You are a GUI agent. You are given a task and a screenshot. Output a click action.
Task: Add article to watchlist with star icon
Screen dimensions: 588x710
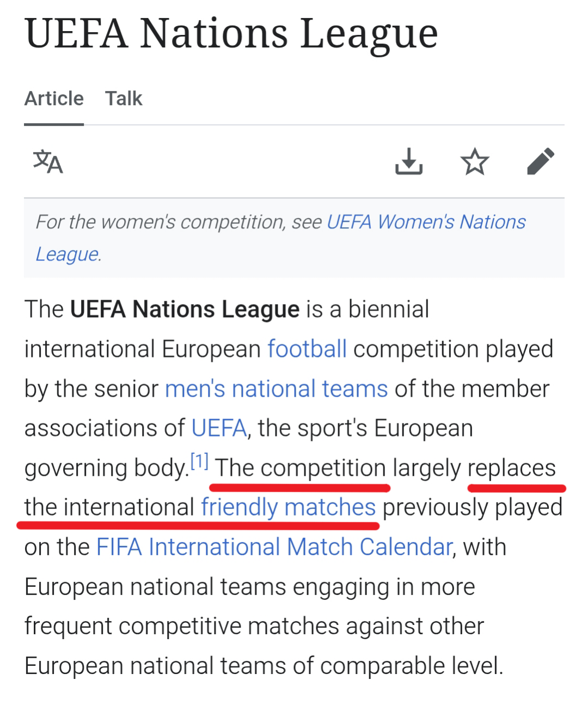475,161
